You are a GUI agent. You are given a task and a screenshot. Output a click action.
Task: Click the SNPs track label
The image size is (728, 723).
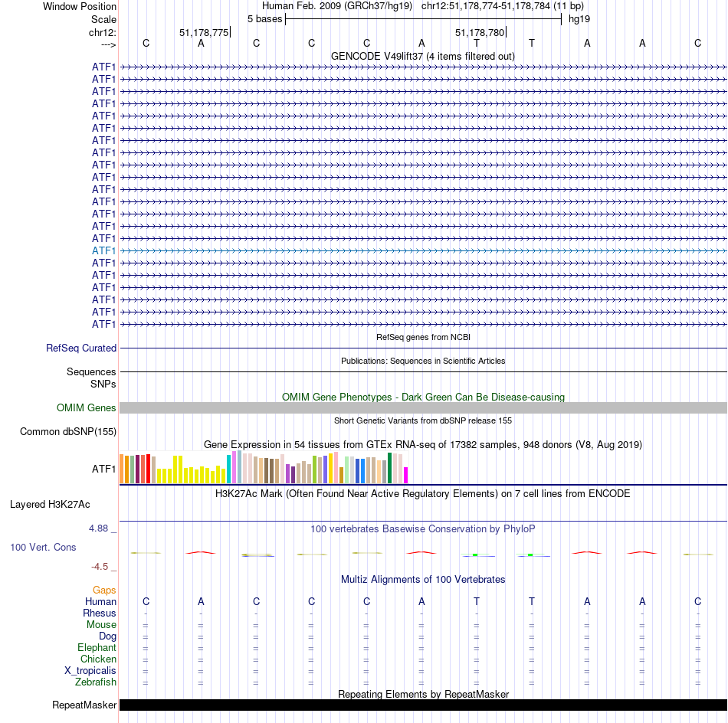[103, 384]
